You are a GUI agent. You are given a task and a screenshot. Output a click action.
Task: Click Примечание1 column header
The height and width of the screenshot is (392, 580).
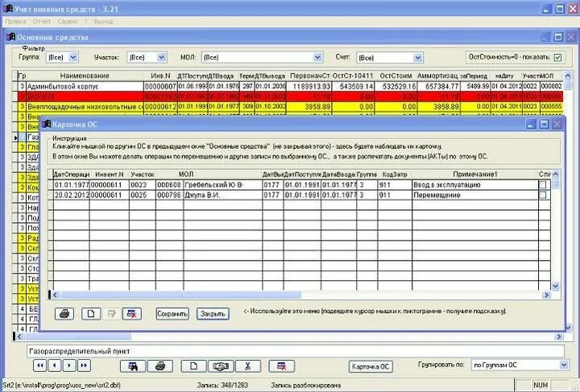475,174
